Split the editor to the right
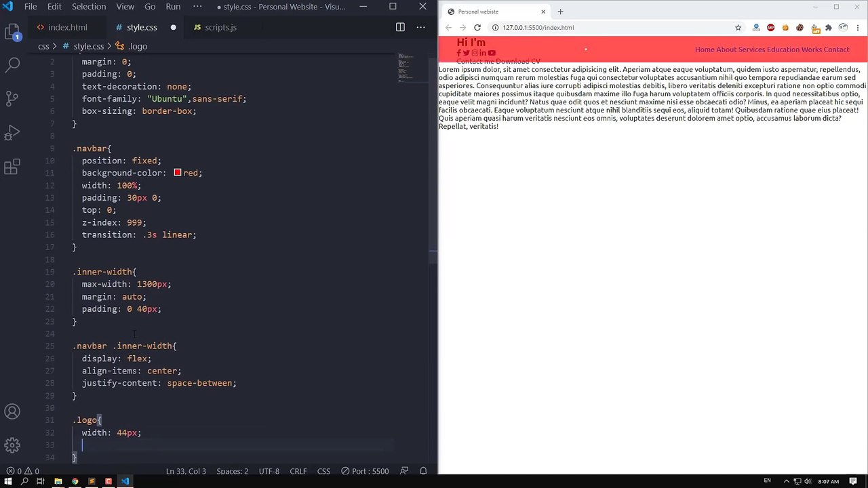The image size is (868, 488). click(400, 27)
